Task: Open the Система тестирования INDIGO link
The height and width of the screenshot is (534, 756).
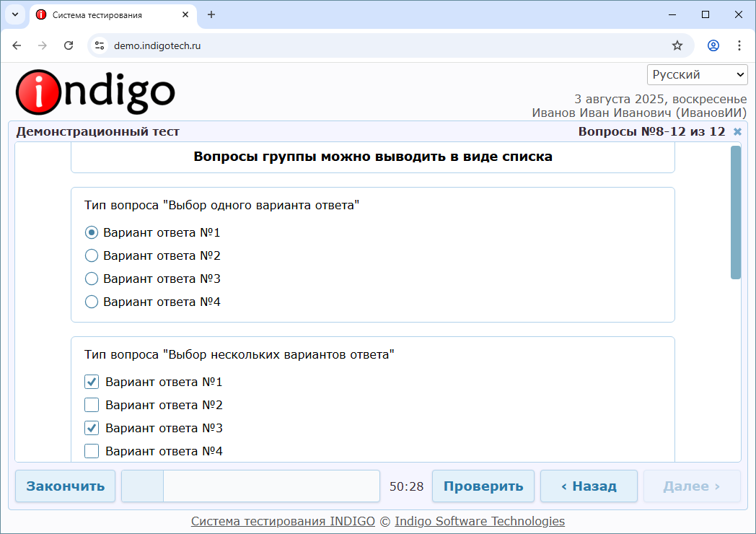Action: [x=283, y=522]
